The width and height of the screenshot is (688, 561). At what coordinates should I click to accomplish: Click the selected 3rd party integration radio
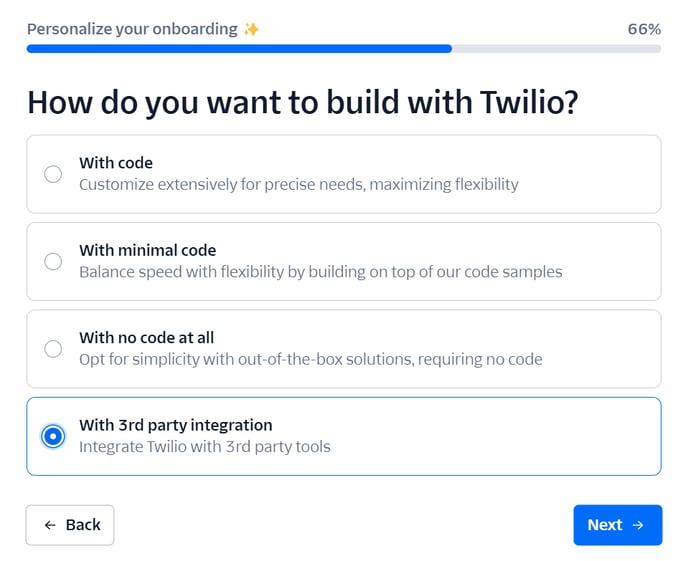point(53,436)
